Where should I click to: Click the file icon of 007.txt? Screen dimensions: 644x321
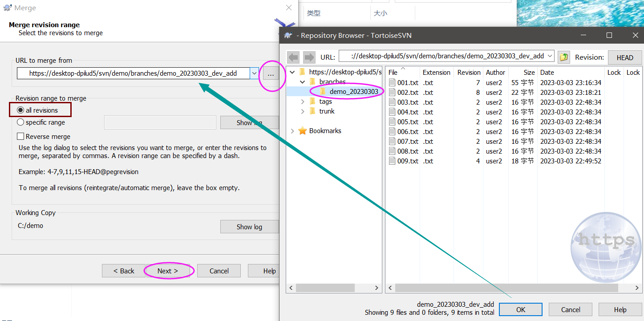pos(392,142)
